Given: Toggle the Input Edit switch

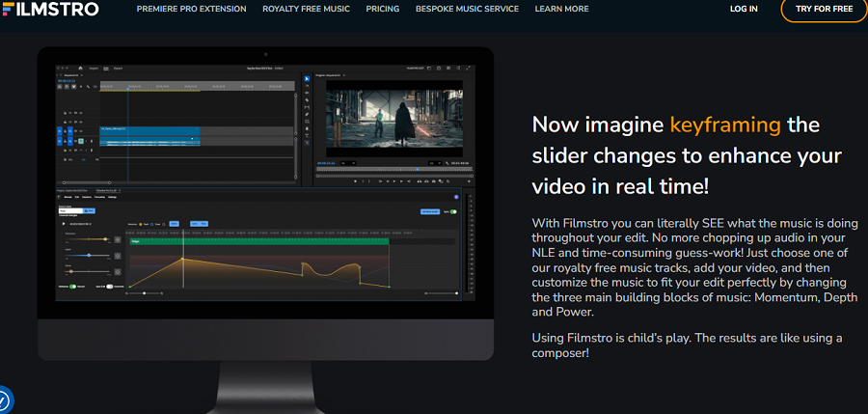Looking at the screenshot, I should click(110, 287).
